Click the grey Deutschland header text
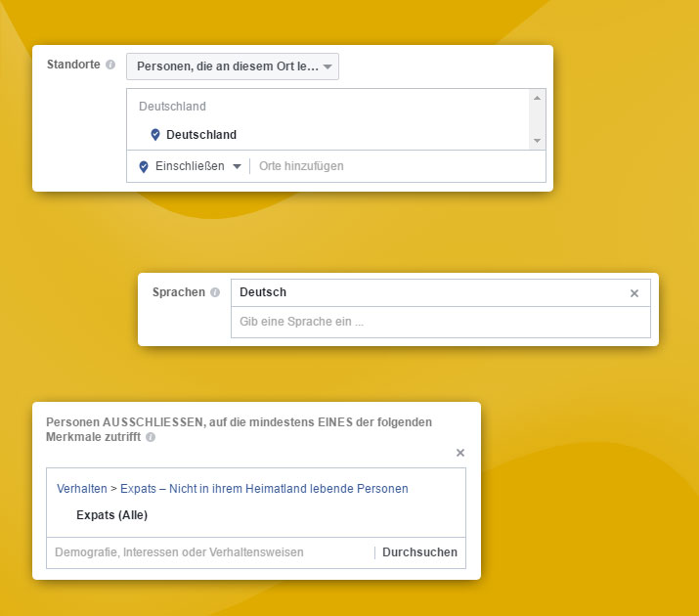This screenshot has width=699, height=616. (172, 106)
